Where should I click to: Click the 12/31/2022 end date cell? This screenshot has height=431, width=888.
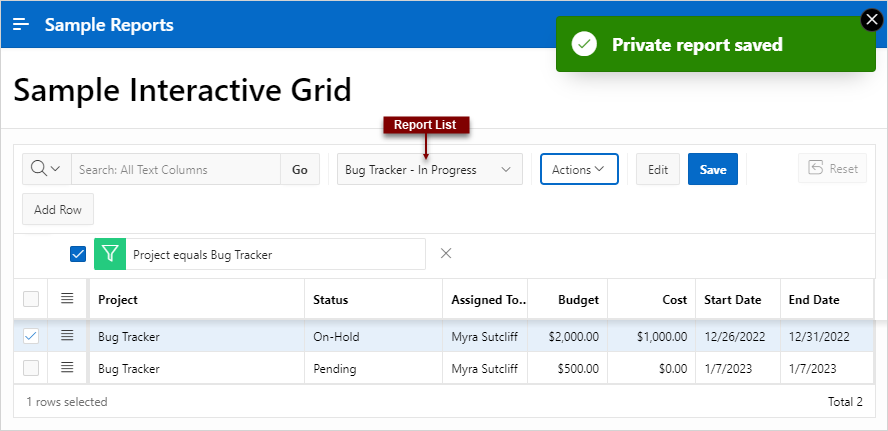(827, 336)
